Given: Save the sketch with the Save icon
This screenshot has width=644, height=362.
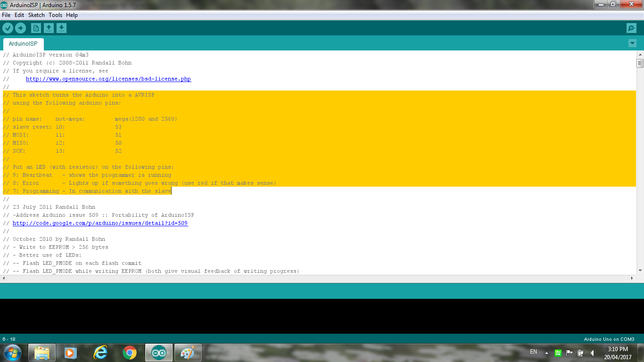Looking at the screenshot, I should tap(61, 28).
